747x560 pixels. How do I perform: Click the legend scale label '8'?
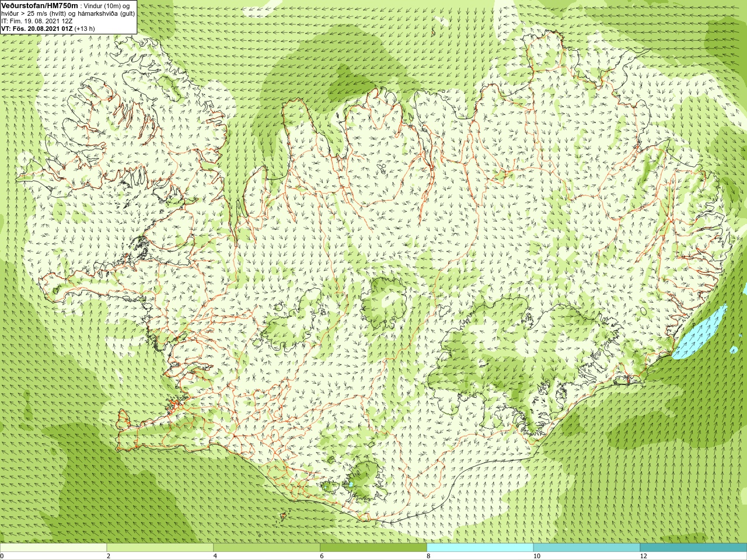point(428,556)
